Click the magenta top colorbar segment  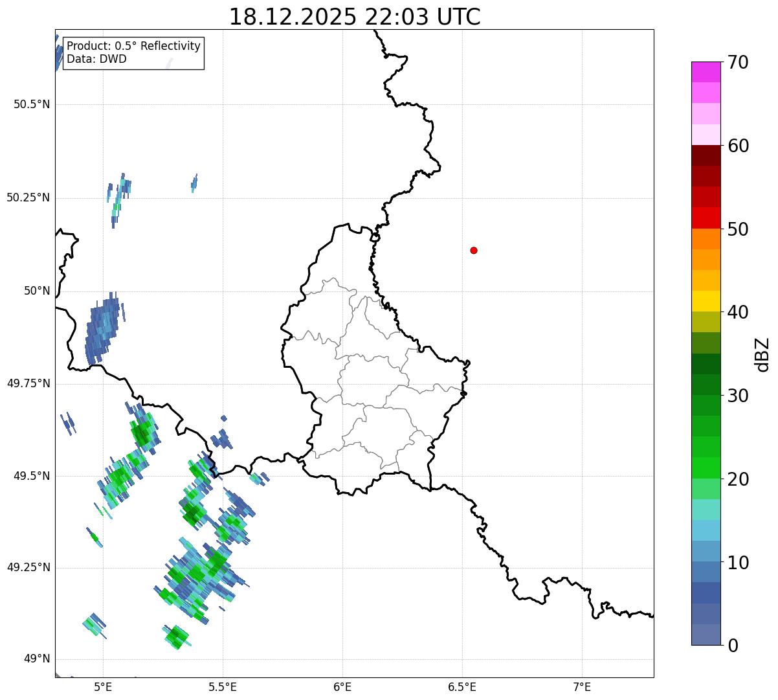(x=706, y=72)
